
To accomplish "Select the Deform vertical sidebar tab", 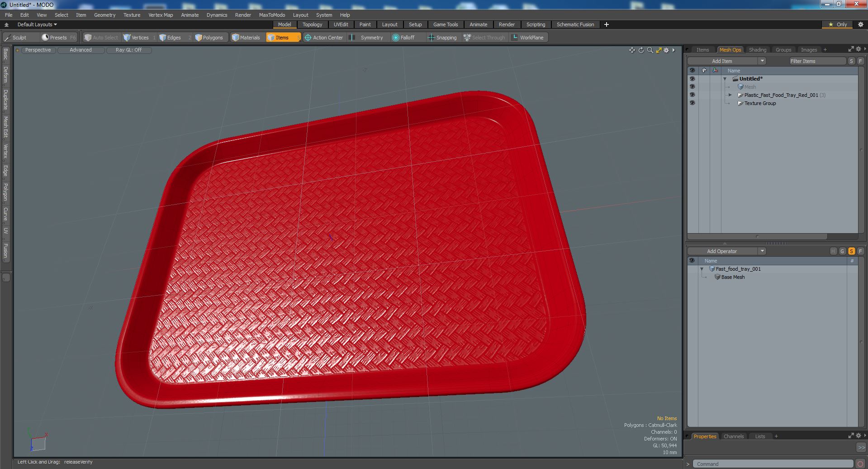I will (5, 75).
